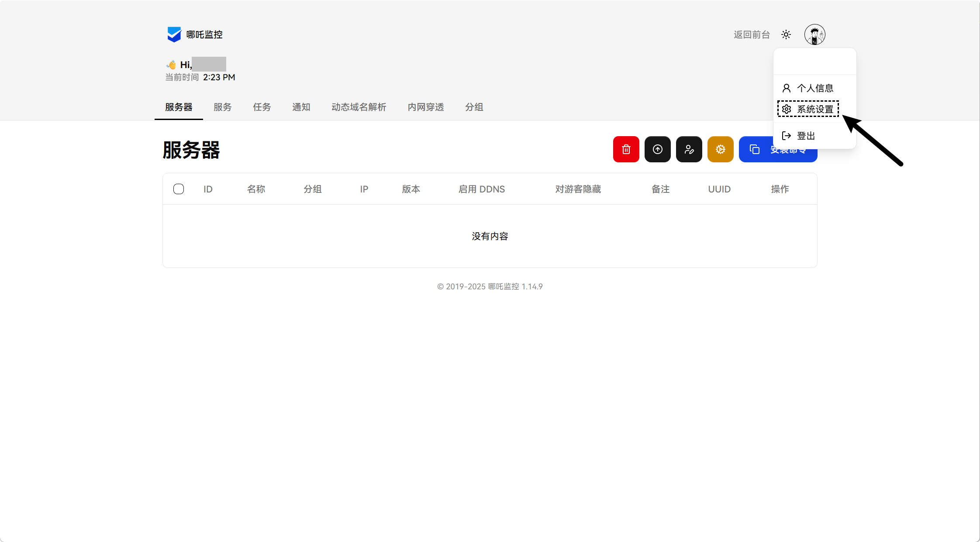
Task: Toggle the sun theme icon
Action: pyautogui.click(x=786, y=34)
